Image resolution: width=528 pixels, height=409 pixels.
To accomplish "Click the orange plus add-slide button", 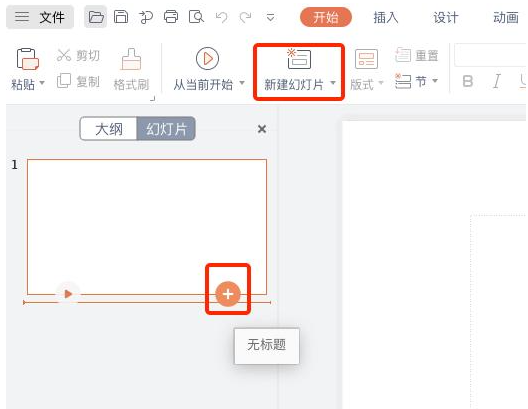I will pos(228,294).
